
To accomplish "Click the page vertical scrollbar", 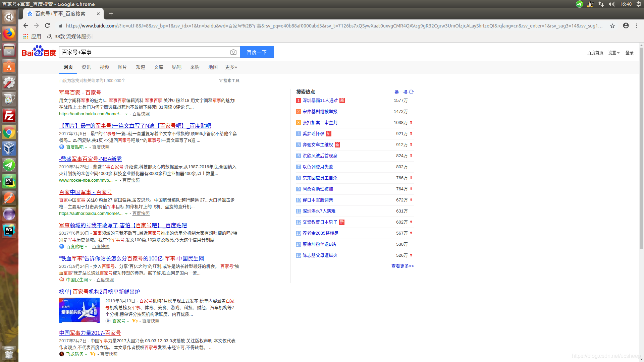I will [641, 147].
